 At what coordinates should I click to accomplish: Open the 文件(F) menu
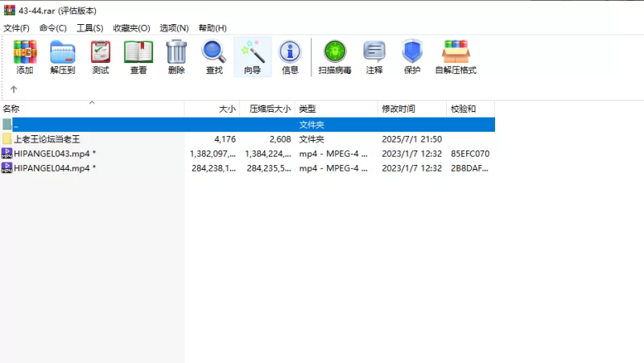click(16, 28)
